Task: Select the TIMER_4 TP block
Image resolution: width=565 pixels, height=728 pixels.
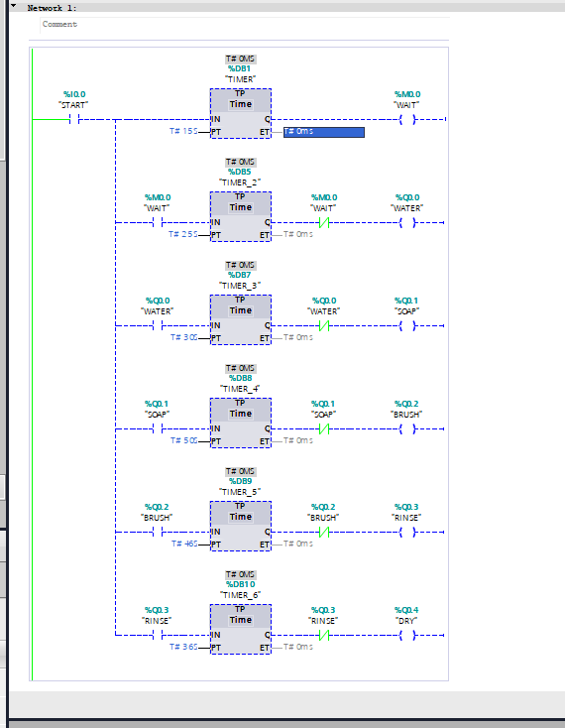Action: tap(240, 423)
